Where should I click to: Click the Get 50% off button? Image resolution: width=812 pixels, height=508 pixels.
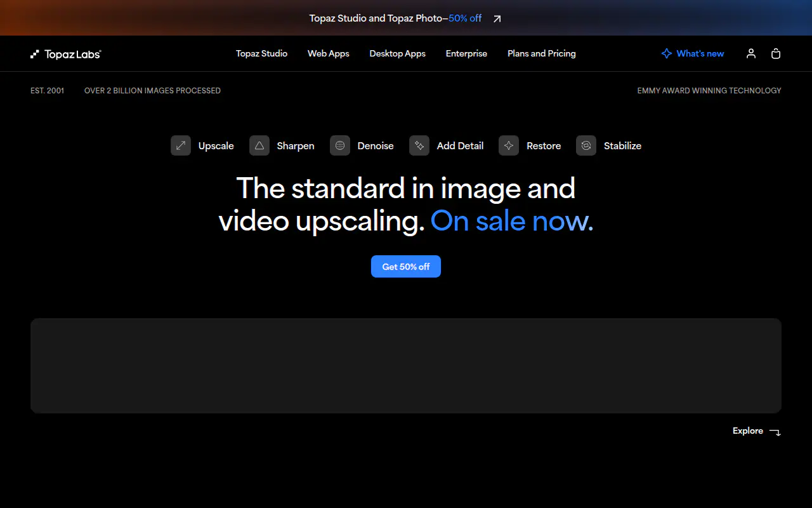click(x=406, y=267)
